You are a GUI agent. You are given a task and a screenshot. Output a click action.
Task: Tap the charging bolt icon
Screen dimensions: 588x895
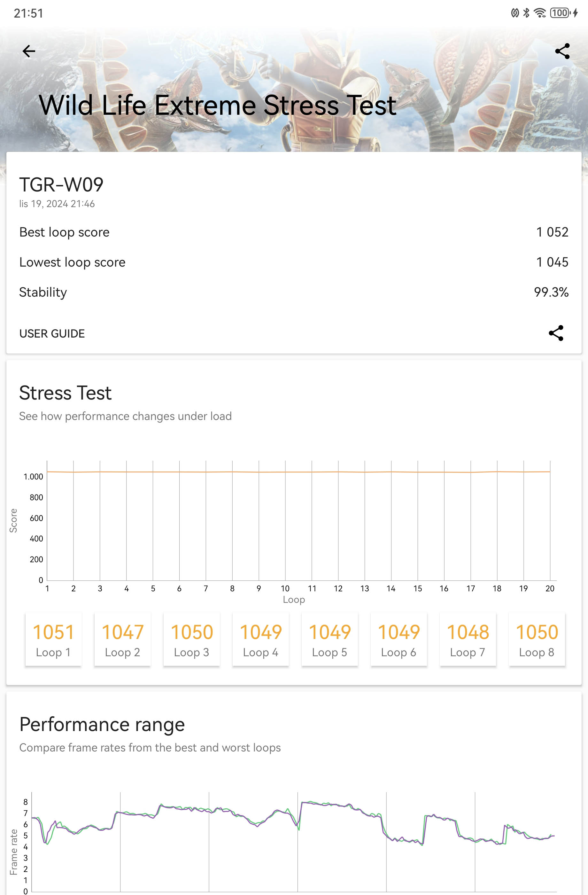pyautogui.click(x=575, y=13)
